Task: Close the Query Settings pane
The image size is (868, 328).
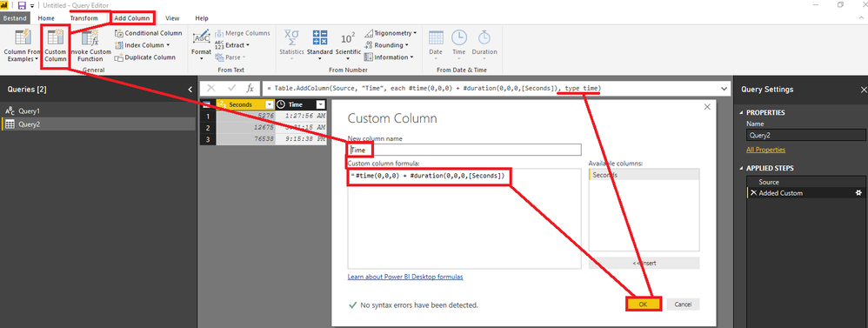Action: pyautogui.click(x=864, y=90)
